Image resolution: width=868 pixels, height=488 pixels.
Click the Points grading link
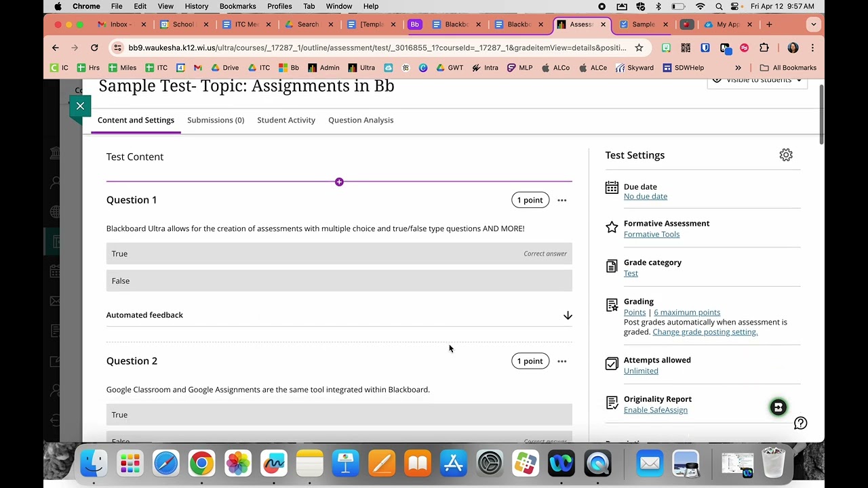pyautogui.click(x=635, y=312)
